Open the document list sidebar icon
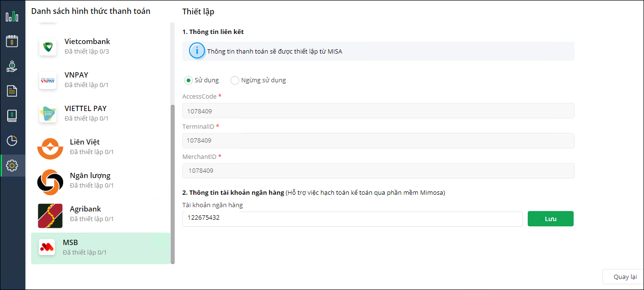The width and height of the screenshot is (644, 290). tap(12, 91)
